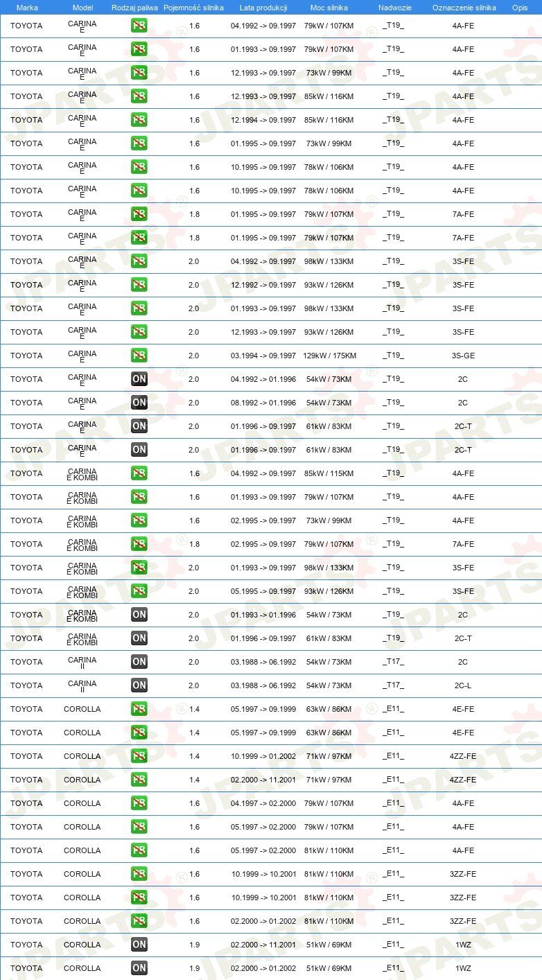The height and width of the screenshot is (980, 542).
Task: Click date cell 02.1995 -> 09.1997 in Kombi 1.6 row
Action: [263, 520]
